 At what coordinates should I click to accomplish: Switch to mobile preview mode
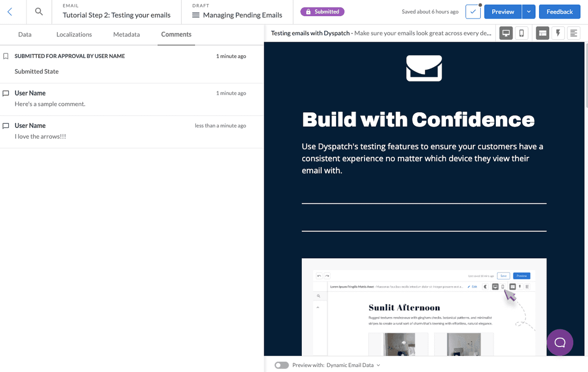(521, 33)
